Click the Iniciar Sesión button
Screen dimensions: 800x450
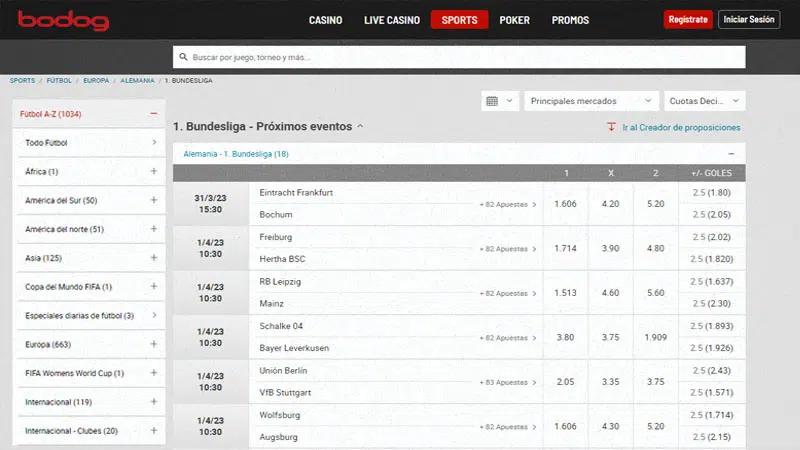(x=749, y=20)
